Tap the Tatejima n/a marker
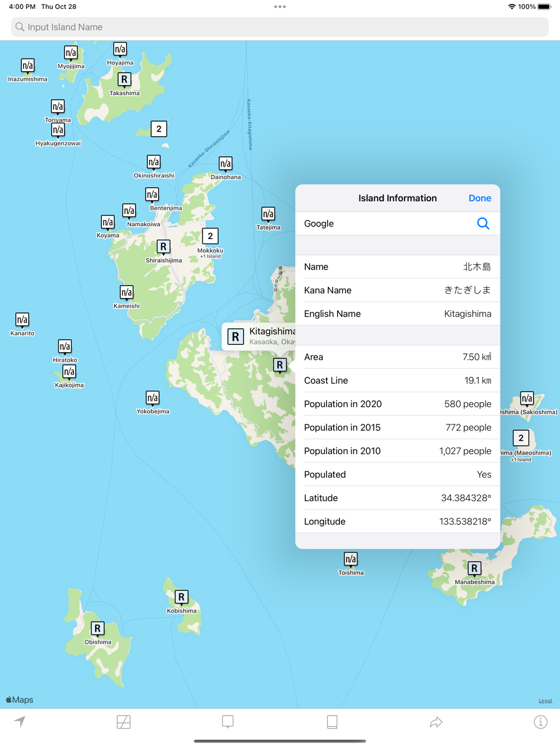560x747 pixels. click(x=268, y=214)
